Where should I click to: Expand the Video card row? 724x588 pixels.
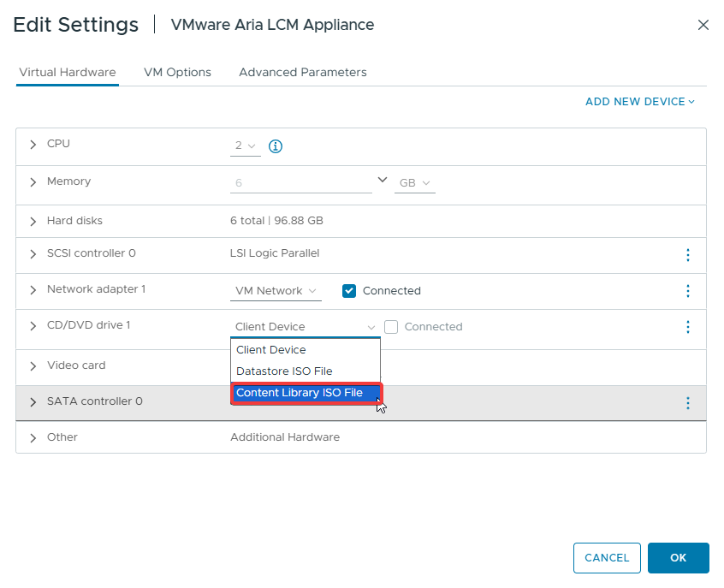coord(33,366)
